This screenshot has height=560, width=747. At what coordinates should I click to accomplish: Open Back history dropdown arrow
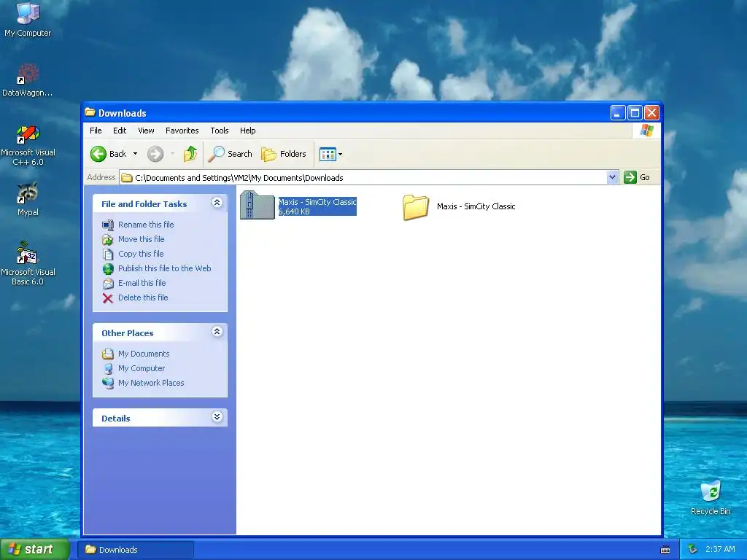tap(135, 154)
